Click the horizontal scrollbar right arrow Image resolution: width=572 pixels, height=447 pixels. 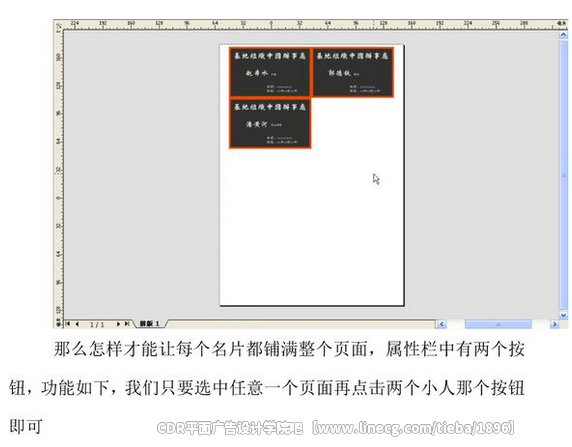pos(554,324)
